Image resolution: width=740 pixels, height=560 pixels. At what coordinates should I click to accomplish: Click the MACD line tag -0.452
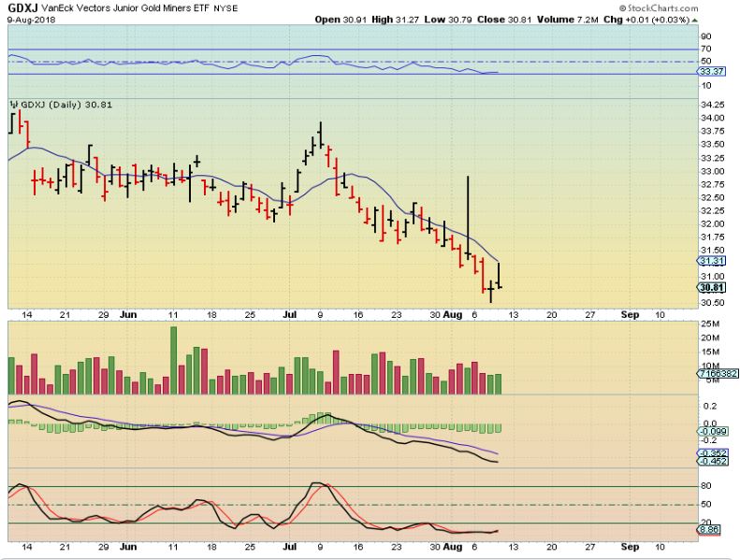tap(713, 461)
